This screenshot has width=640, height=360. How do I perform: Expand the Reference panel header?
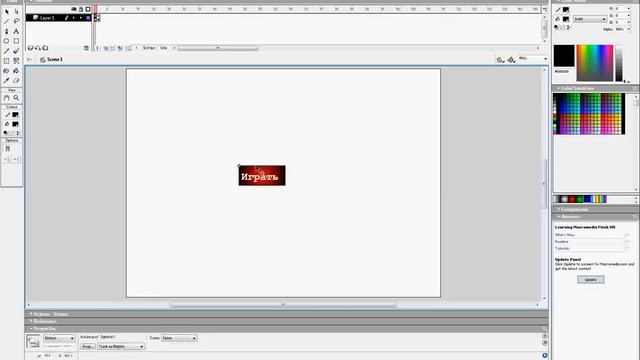point(286,321)
